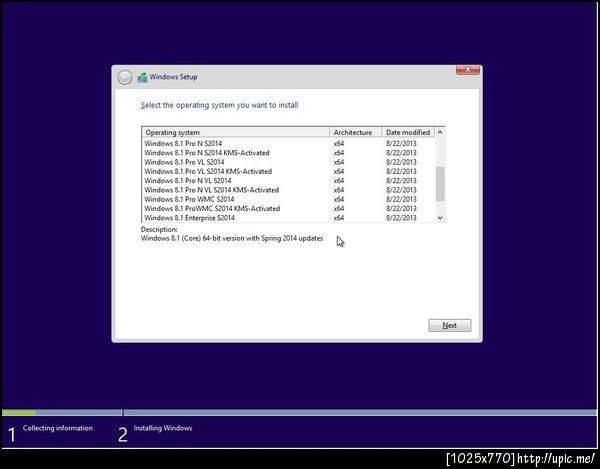Select Windows 8.1 Pro N S2014

coord(289,143)
